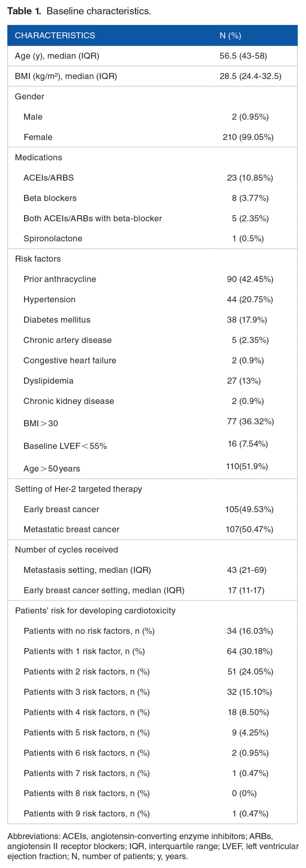Image resolution: width=306 pixels, height=868 pixels.
Task: Click the BMI (kg/m²), median (IQR) row label
Action: point(66,76)
